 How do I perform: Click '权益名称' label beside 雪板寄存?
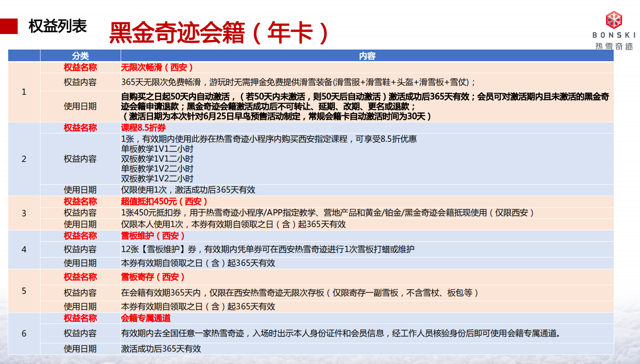[80, 277]
